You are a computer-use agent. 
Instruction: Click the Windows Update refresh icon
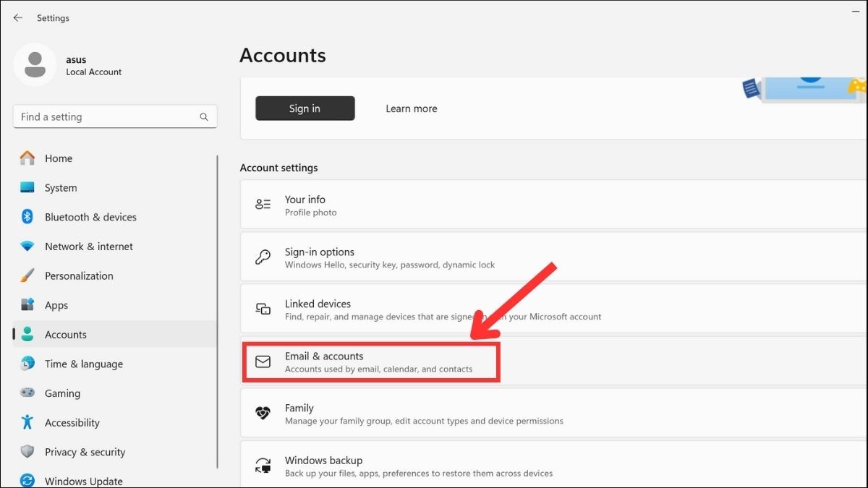pos(27,481)
